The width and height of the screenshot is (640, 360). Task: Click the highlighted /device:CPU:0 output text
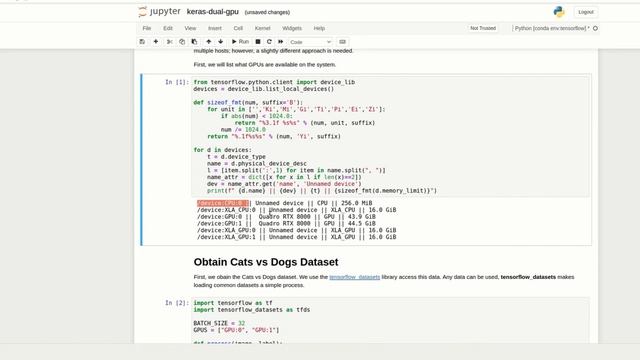[x=223, y=203]
